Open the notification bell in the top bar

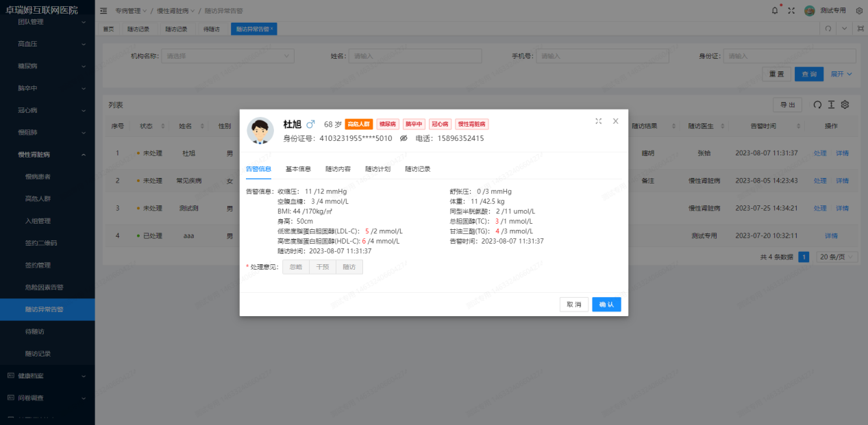pos(775,10)
